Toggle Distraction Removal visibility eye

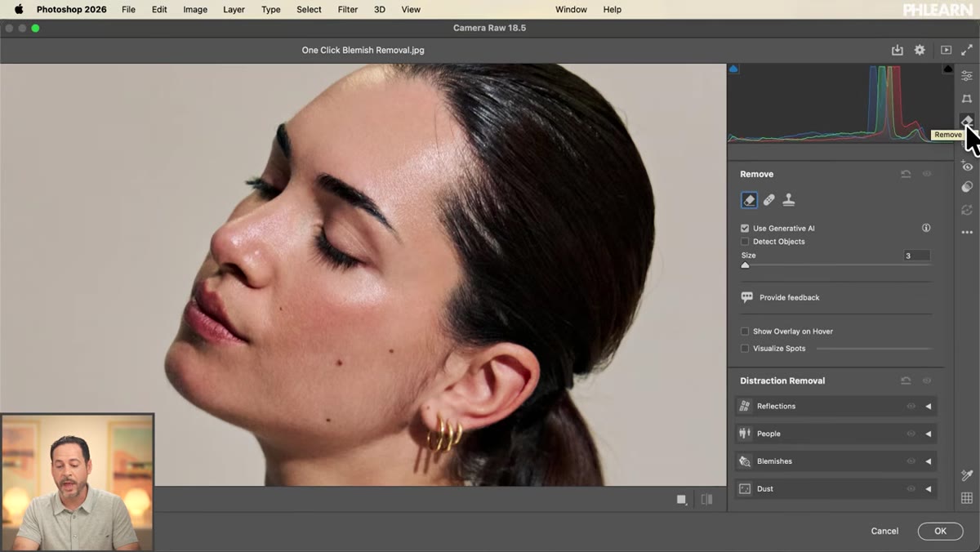[x=927, y=381]
